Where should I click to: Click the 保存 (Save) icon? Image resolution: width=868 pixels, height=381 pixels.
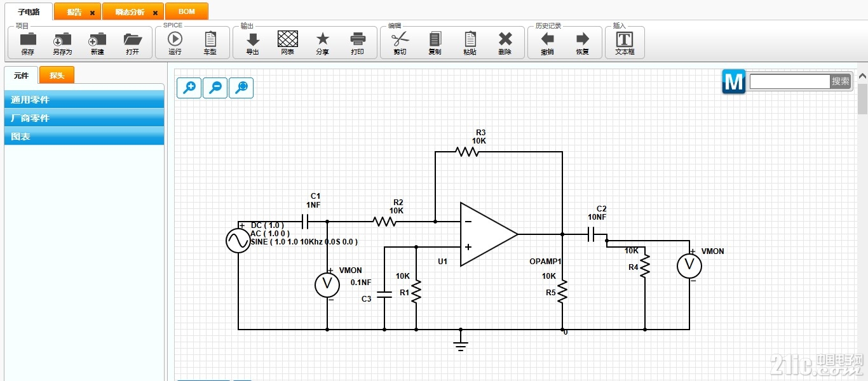(x=28, y=39)
